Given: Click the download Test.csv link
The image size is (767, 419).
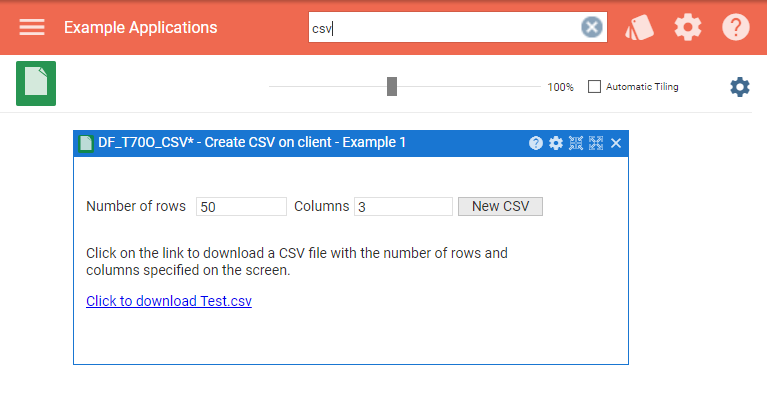Looking at the screenshot, I should pos(169,301).
